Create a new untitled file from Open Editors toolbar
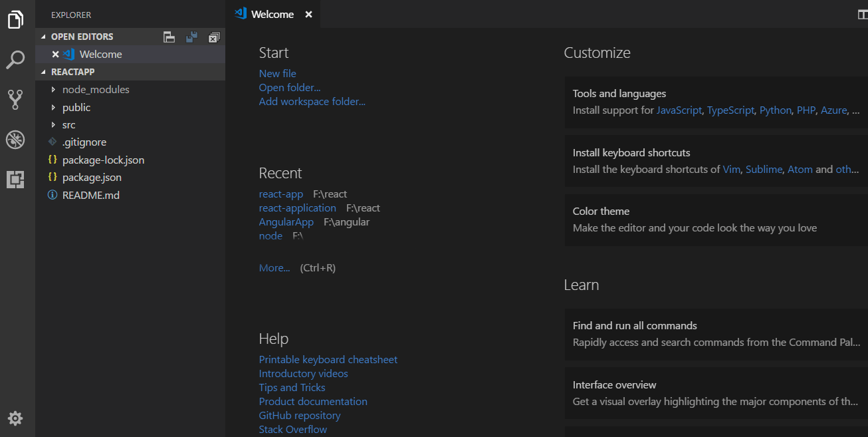Screen dimensions: 868x437 (169, 37)
